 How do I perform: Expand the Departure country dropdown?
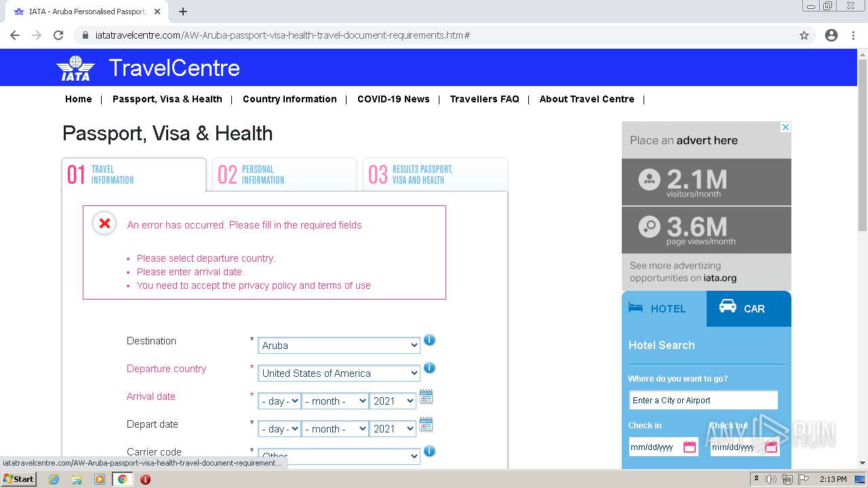(339, 373)
